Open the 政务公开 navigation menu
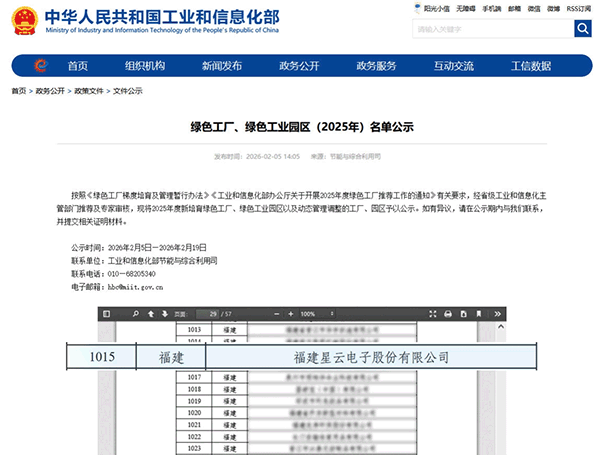 [x=299, y=66]
